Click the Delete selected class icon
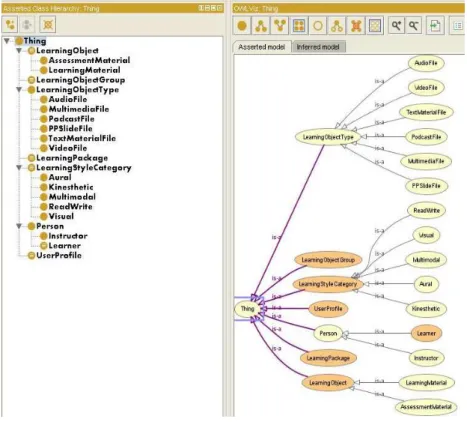 (x=48, y=25)
